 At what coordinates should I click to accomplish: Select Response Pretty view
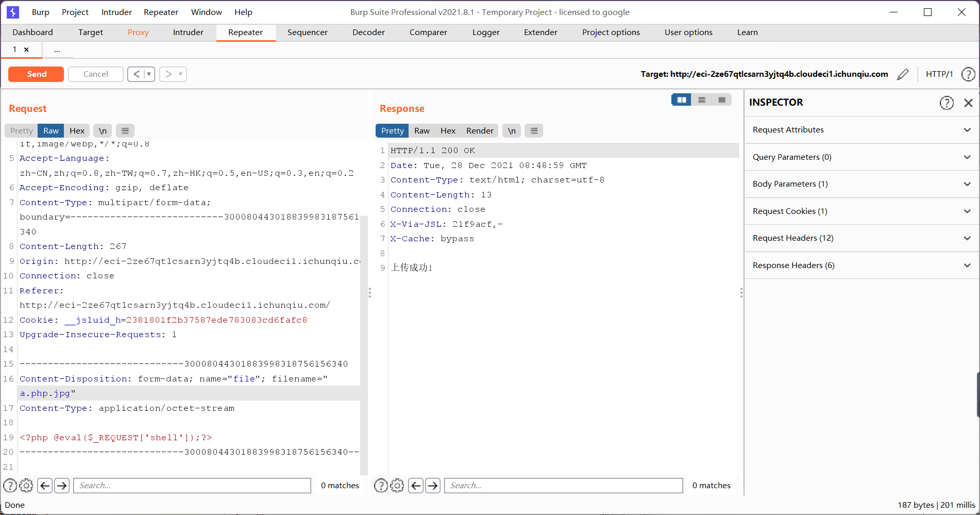392,131
